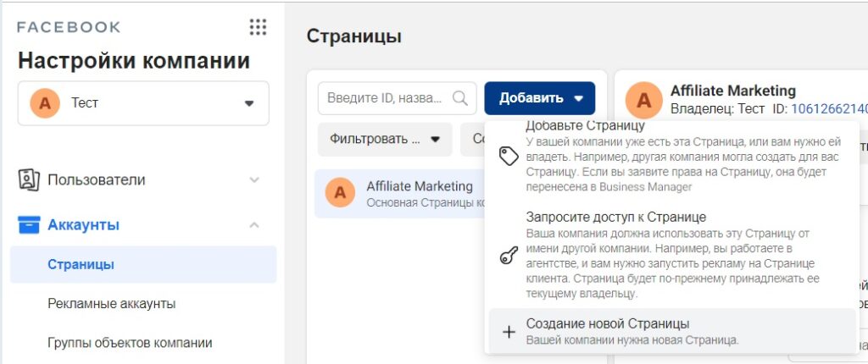
Task: Click the Affiliate Marketing details panel avatar
Action: (644, 100)
